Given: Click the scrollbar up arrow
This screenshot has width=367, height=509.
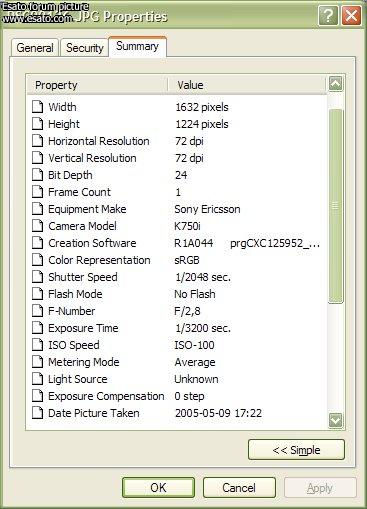Looking at the screenshot, I should [335, 84].
